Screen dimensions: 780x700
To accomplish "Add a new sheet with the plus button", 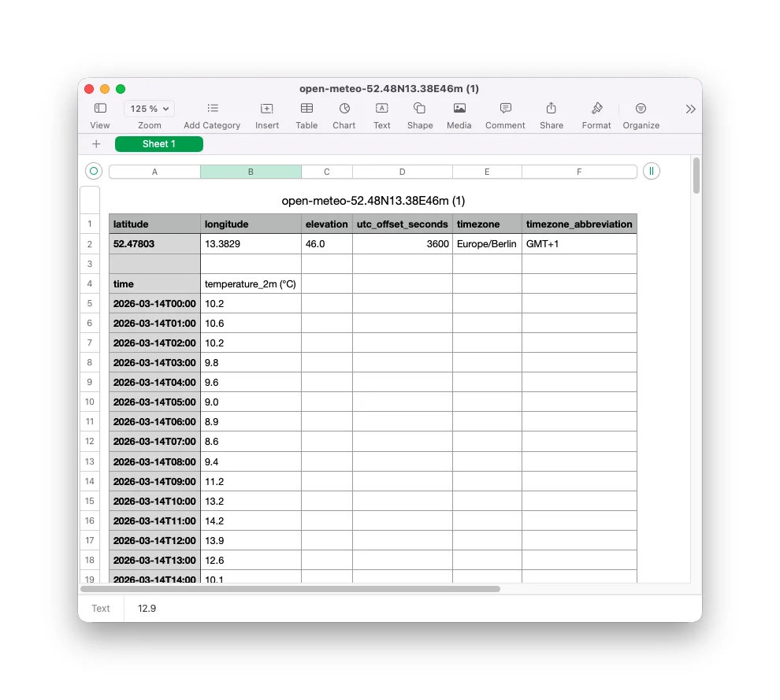I will (x=96, y=144).
